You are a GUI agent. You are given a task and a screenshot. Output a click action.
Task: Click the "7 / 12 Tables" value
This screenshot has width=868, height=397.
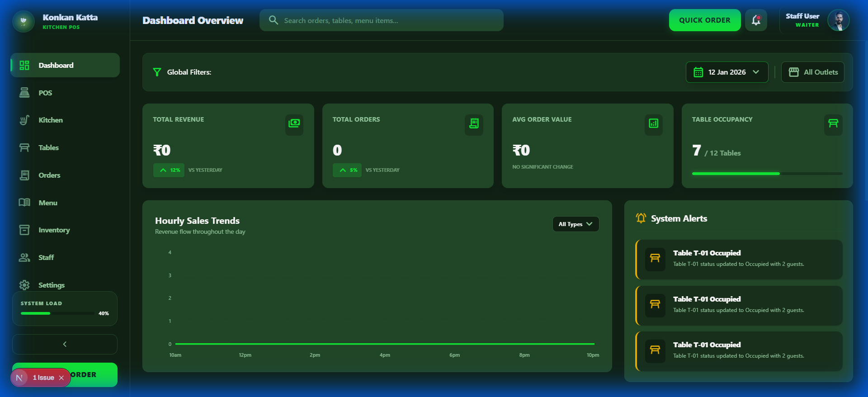coord(716,151)
